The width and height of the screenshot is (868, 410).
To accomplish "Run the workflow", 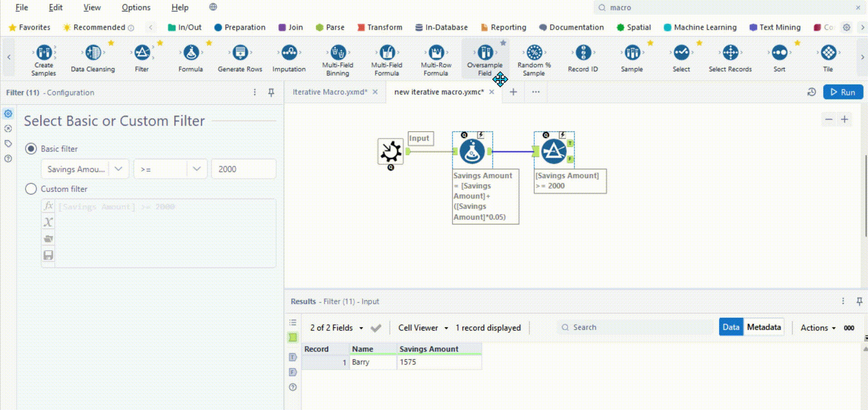I will coord(843,92).
